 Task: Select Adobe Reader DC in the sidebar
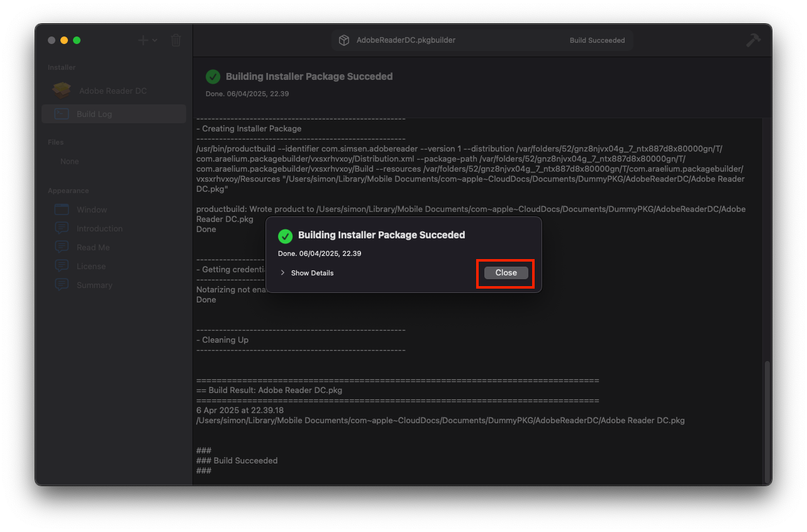tap(114, 91)
